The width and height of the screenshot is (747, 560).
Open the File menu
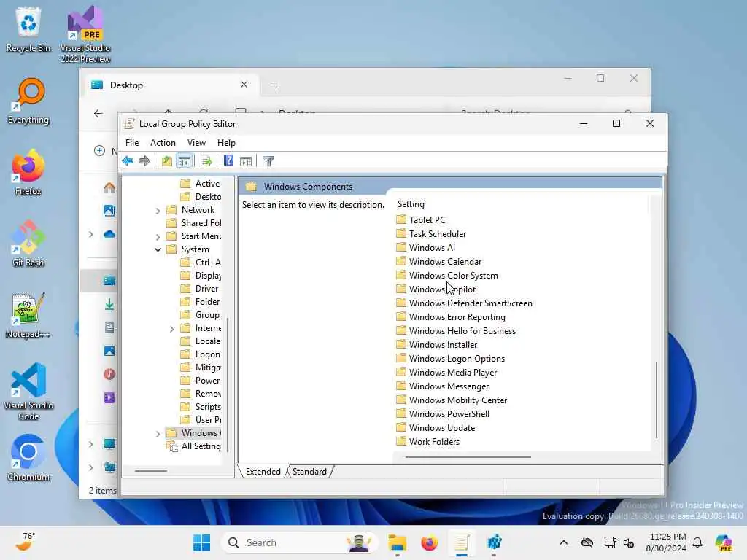pos(132,143)
